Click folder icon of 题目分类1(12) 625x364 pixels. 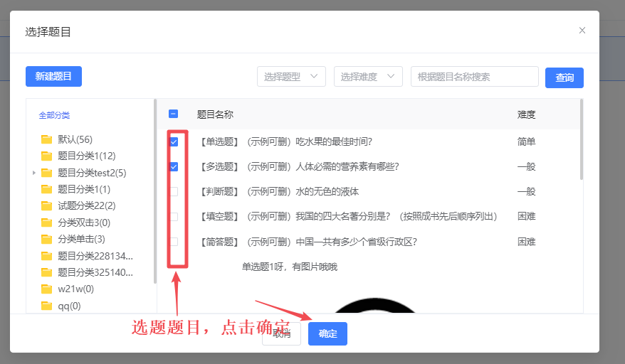(x=47, y=156)
